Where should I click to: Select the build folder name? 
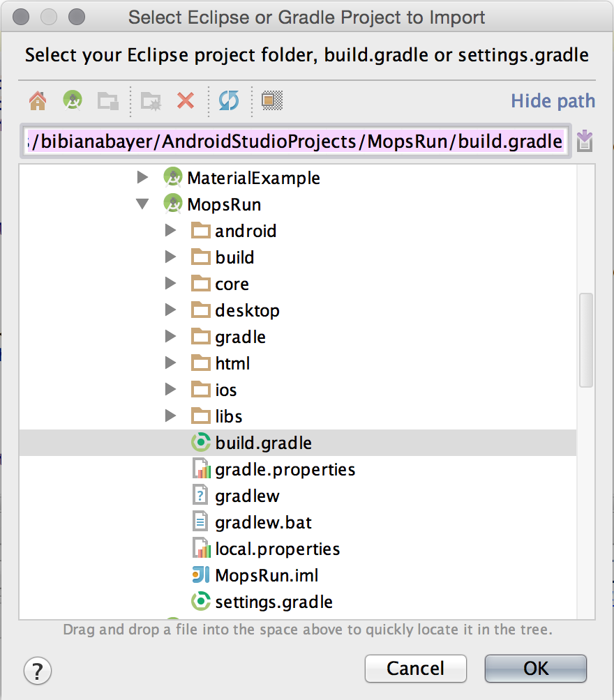tap(234, 257)
